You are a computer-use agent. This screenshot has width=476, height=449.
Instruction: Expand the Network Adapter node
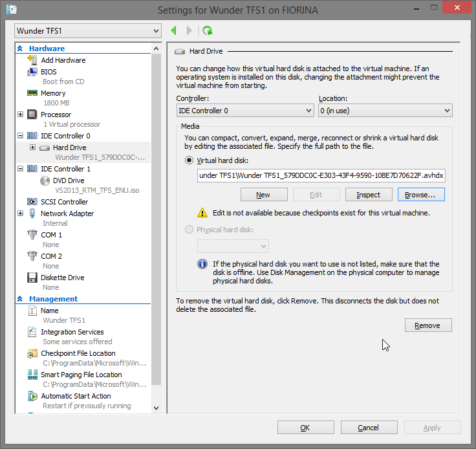(20, 214)
